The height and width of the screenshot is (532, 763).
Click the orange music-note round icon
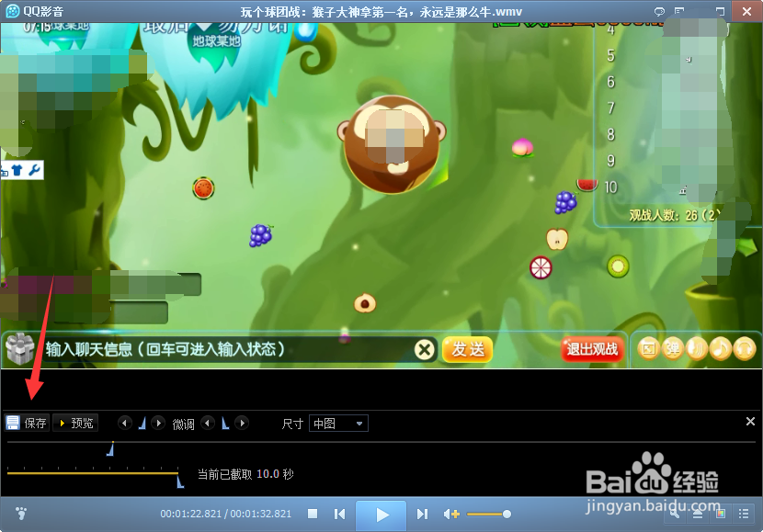tap(720, 348)
